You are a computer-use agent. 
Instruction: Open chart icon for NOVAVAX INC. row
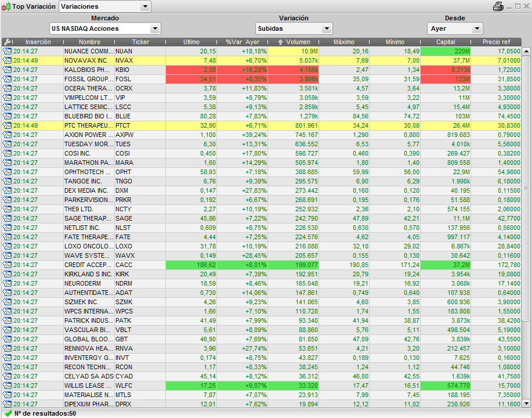7,60
